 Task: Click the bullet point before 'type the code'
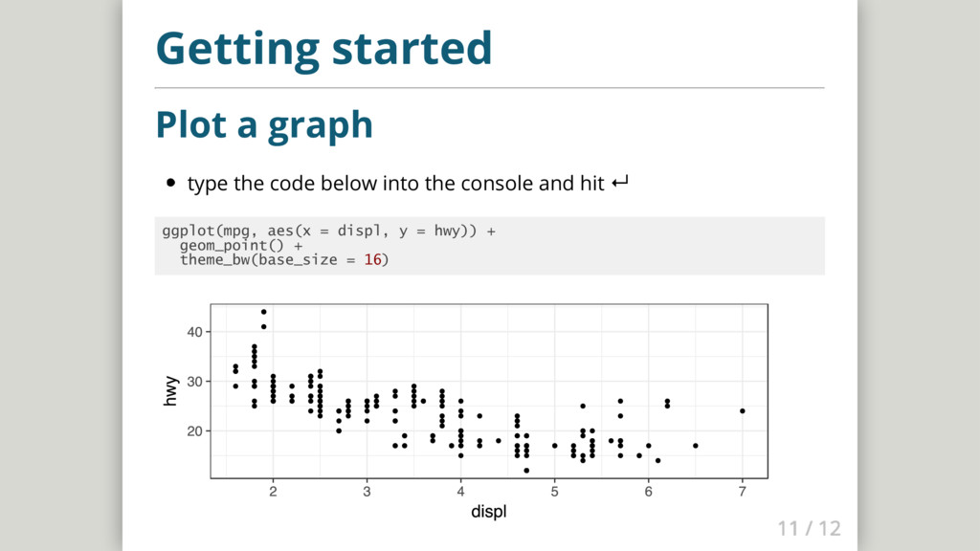tap(171, 183)
